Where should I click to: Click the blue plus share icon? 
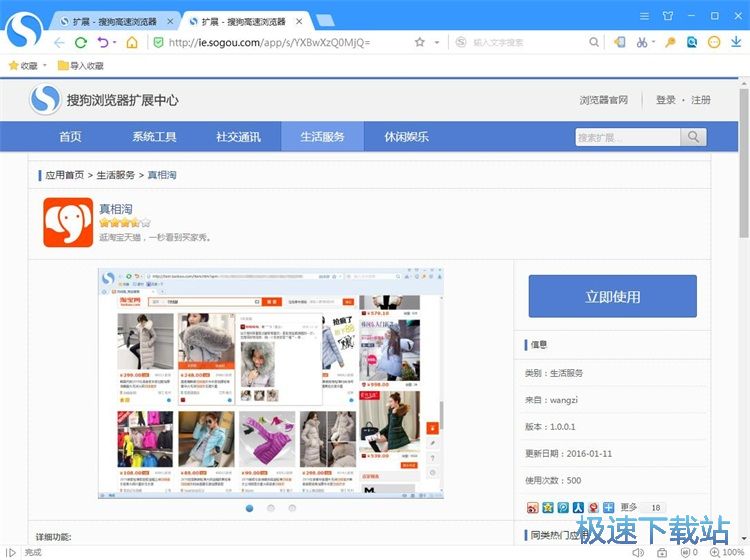(x=608, y=508)
